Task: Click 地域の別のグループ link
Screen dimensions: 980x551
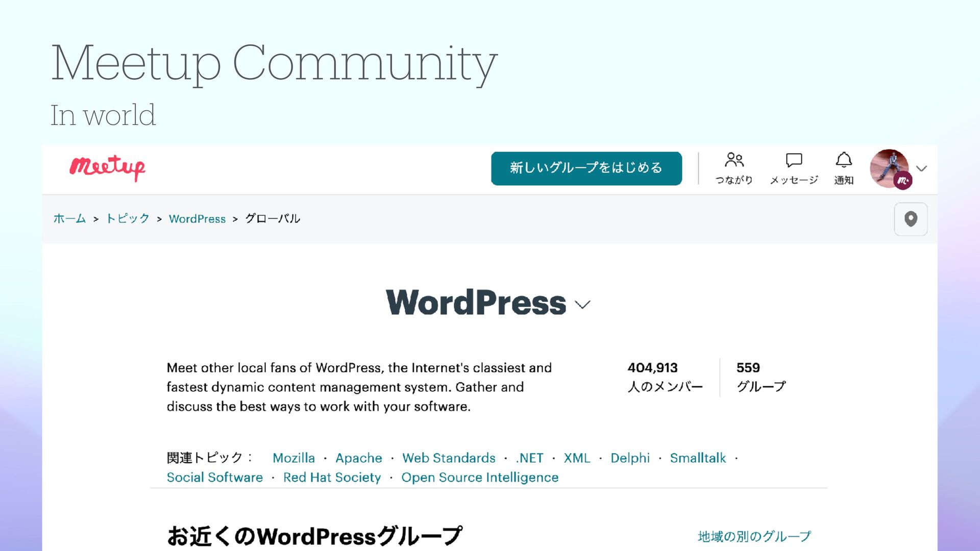Action: [754, 537]
